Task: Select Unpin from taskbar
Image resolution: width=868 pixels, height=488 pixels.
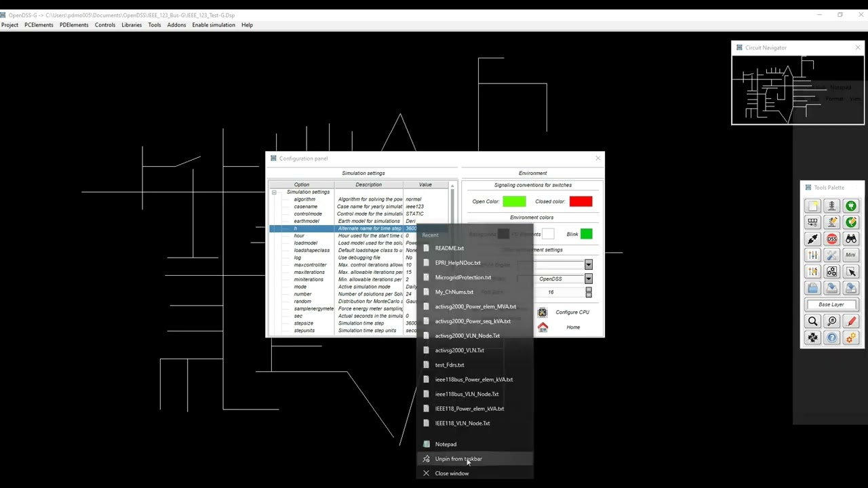Action: pyautogui.click(x=475, y=459)
